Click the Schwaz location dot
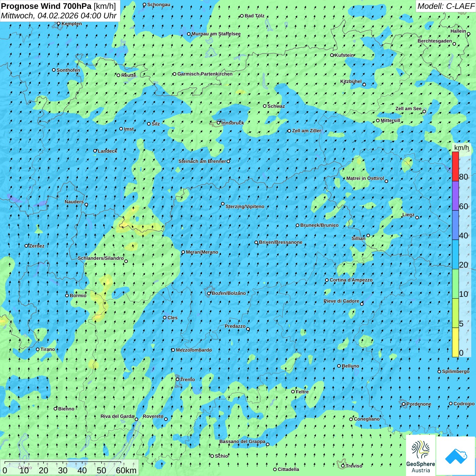The width and height of the screenshot is (476, 476). [x=265, y=106]
